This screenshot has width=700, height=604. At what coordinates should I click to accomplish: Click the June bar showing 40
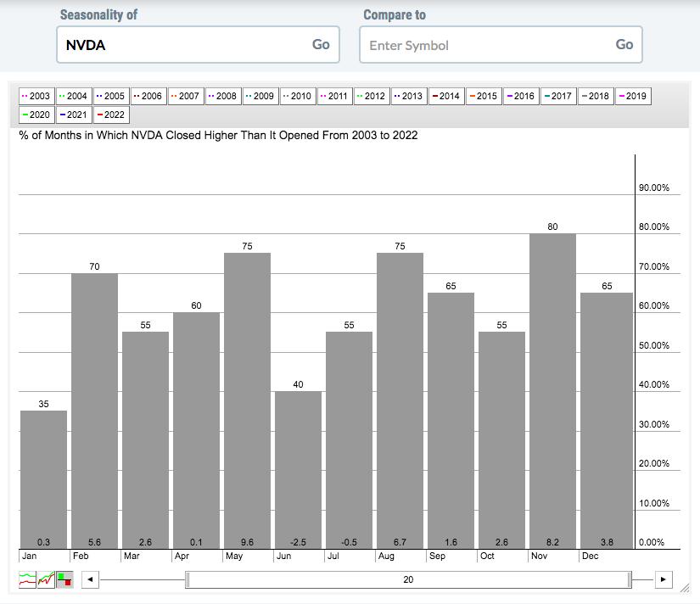[298, 469]
